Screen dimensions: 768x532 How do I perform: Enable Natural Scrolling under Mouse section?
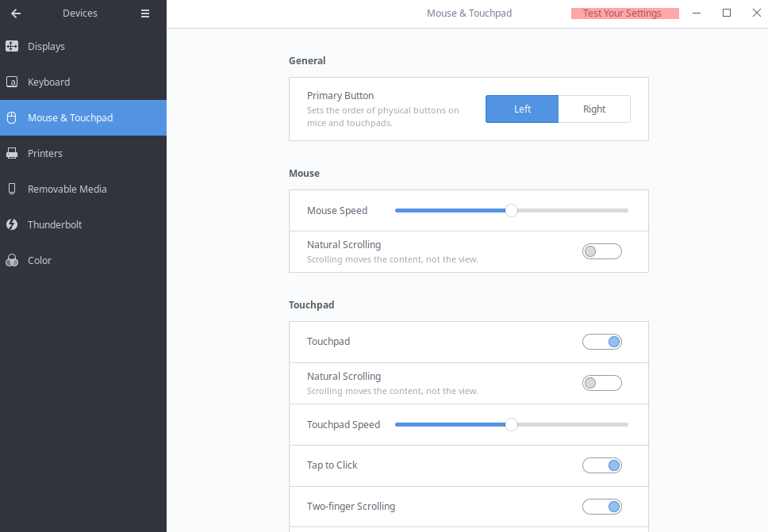601,251
